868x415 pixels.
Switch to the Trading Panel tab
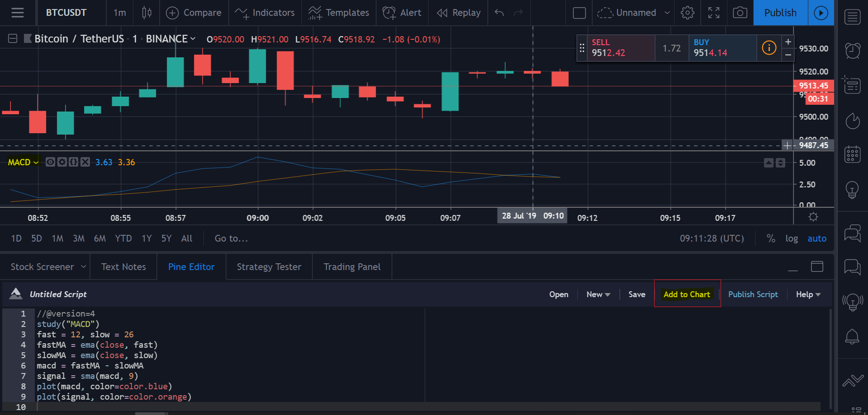(352, 267)
